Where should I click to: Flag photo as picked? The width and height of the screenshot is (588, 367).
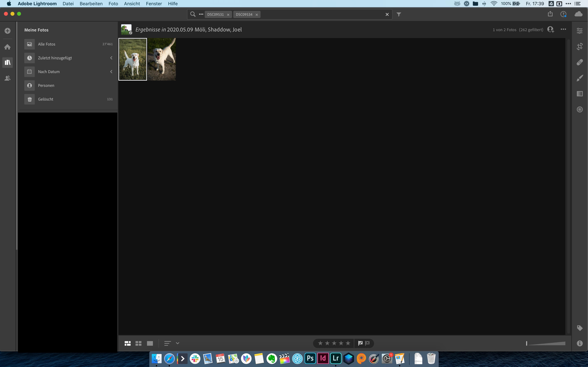click(360, 343)
